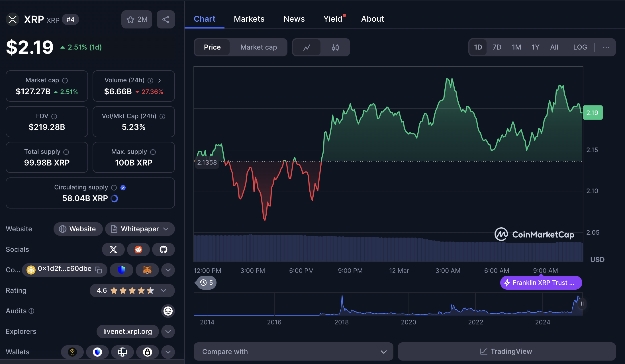Viewport: 625px width, 364px height.
Task: Open Volume (24h) info icon
Action: click(150, 81)
